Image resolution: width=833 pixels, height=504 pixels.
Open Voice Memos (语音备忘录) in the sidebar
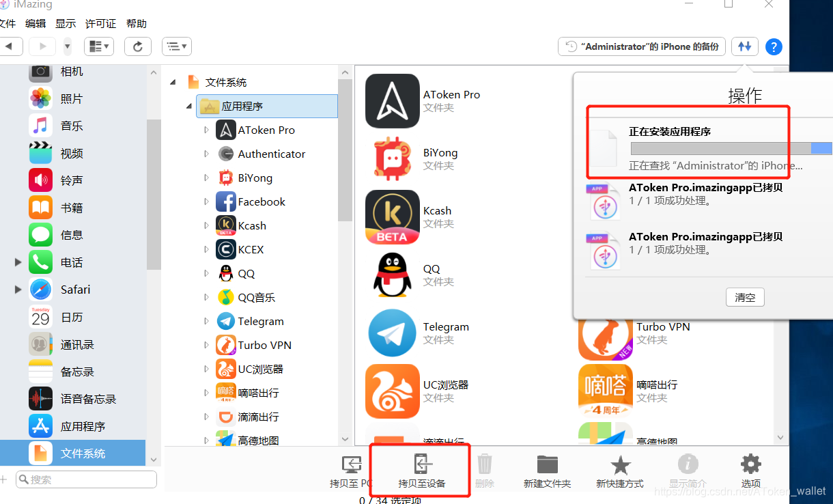click(x=72, y=399)
